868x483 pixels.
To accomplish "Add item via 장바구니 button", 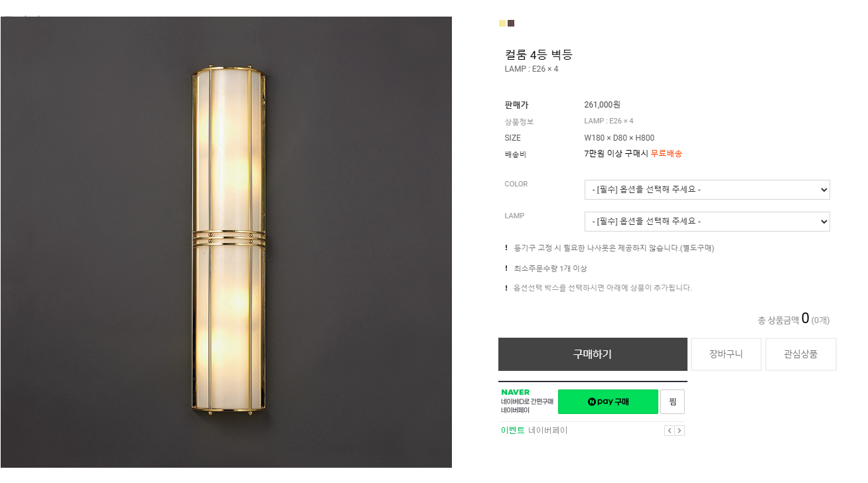I will point(726,354).
